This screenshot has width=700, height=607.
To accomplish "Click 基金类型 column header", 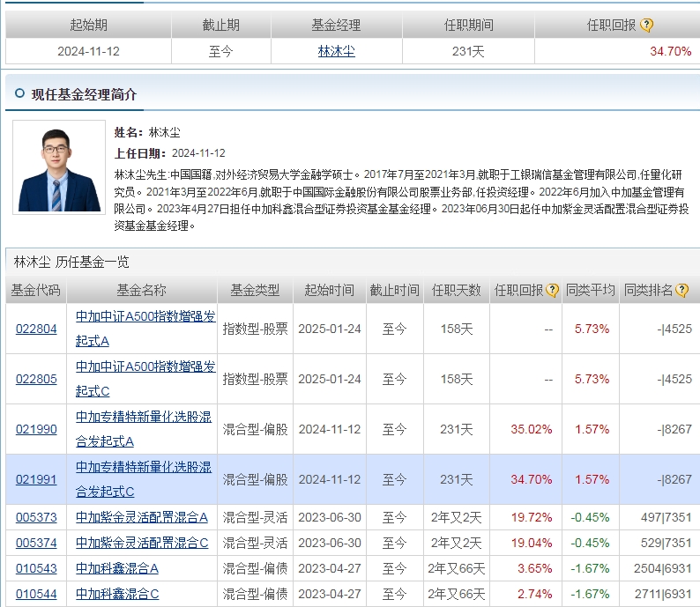I will (x=255, y=291).
